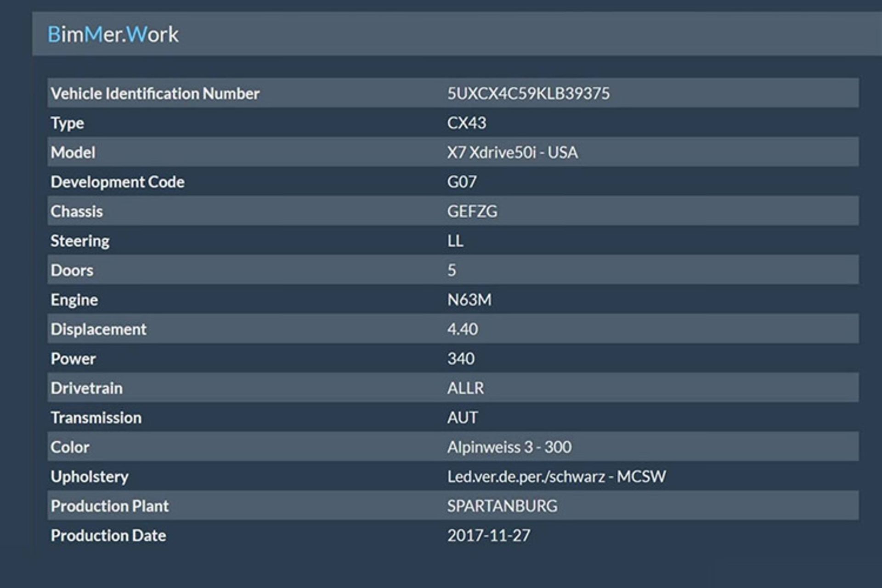882x588 pixels.
Task: Click the Upholstery row label
Action: [89, 476]
